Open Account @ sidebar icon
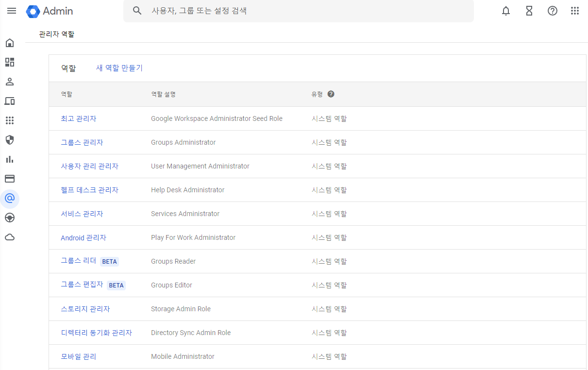The image size is (588, 370). (x=10, y=198)
